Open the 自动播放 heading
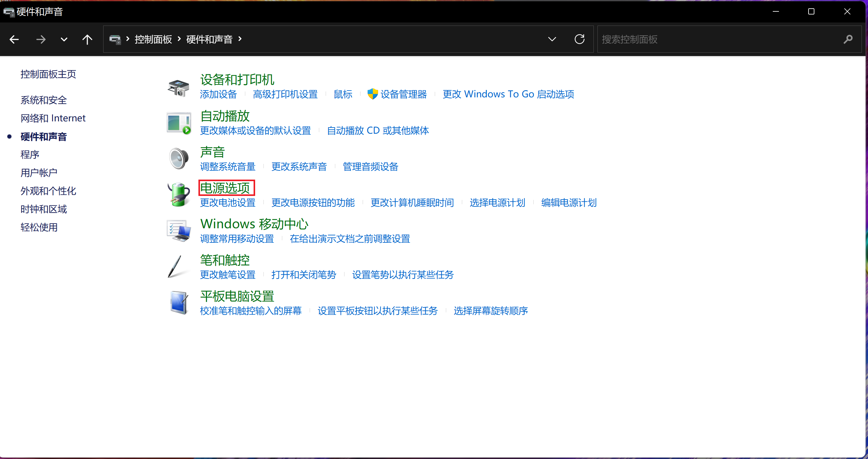This screenshot has height=459, width=868. click(x=225, y=116)
